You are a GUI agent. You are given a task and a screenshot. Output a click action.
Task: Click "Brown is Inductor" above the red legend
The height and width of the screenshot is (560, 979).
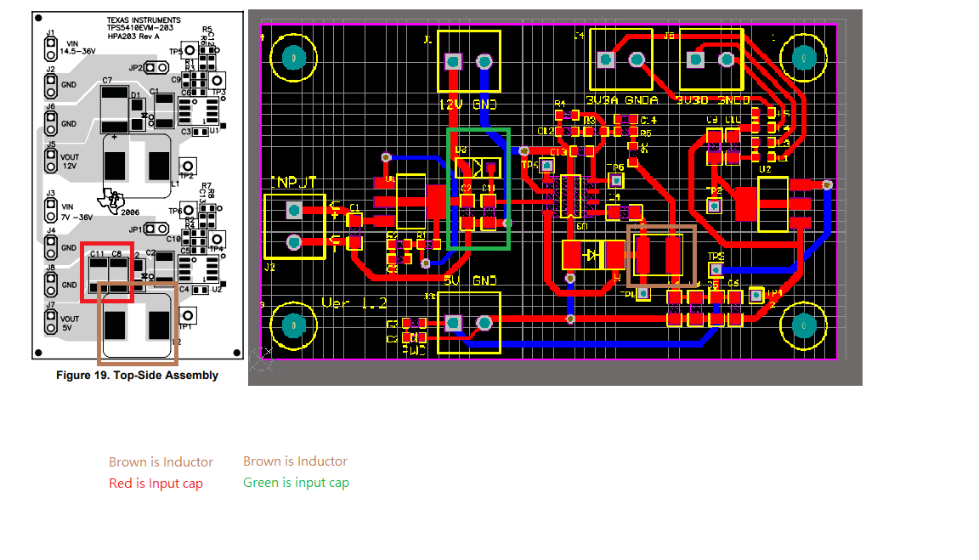(x=161, y=462)
